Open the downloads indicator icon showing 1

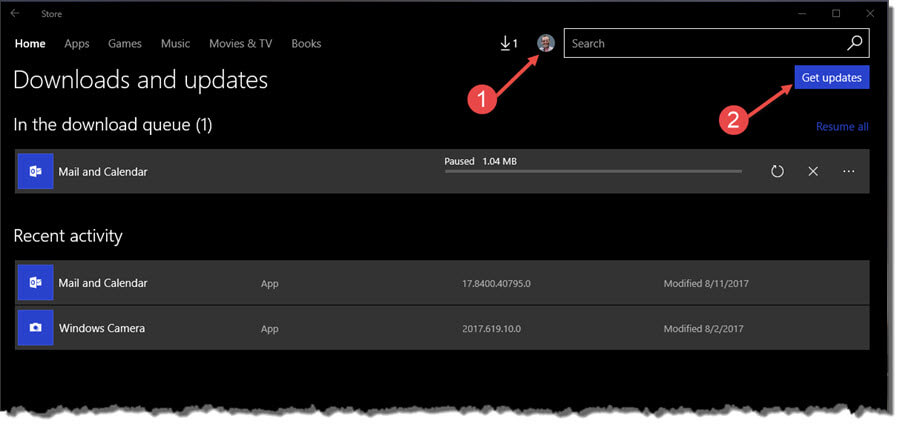click(509, 43)
